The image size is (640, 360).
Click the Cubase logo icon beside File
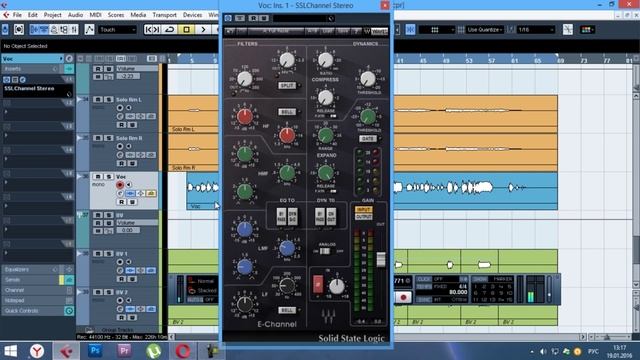[6, 15]
